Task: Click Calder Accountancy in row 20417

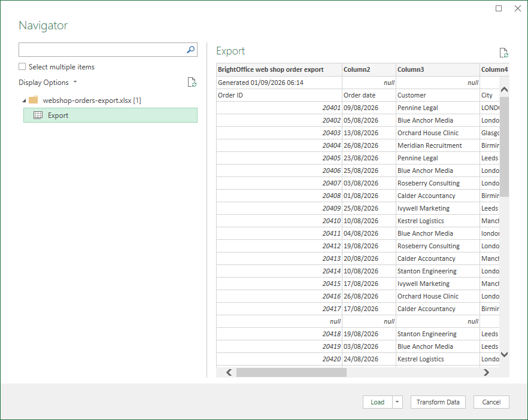Action: [x=438, y=309]
